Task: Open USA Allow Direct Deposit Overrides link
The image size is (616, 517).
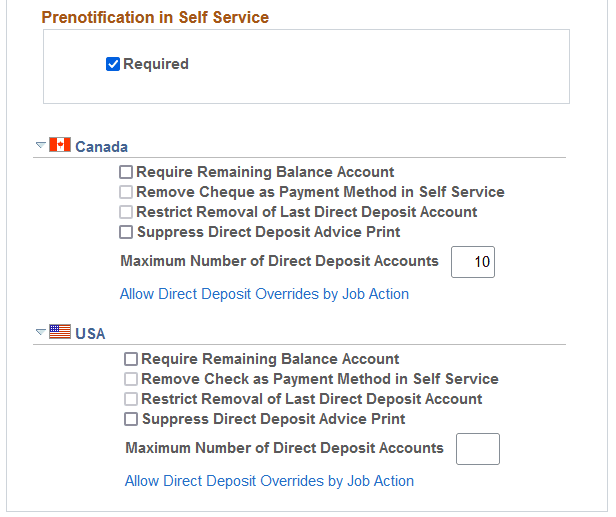Action: click(x=269, y=481)
